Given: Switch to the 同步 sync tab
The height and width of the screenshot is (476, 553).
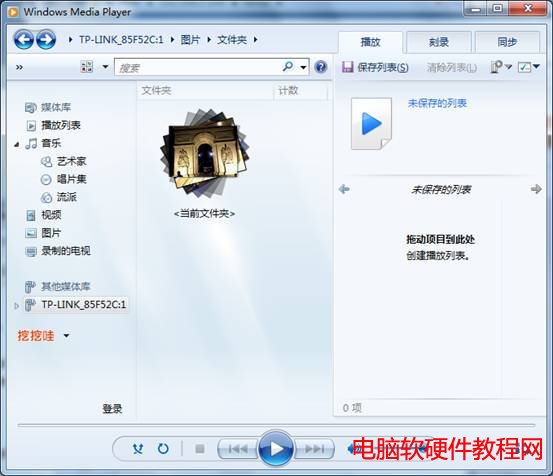Looking at the screenshot, I should (507, 42).
